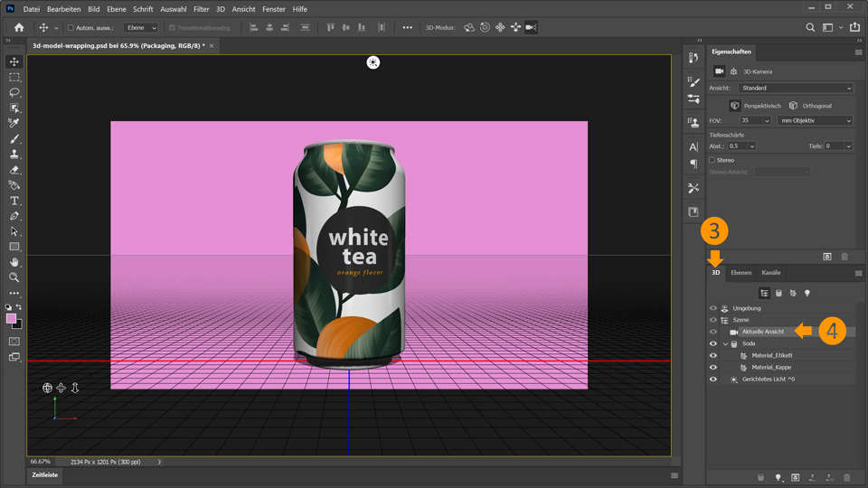Screen dimensions: 868x488
Task: Filter 3D panel by lights
Action: [807, 293]
